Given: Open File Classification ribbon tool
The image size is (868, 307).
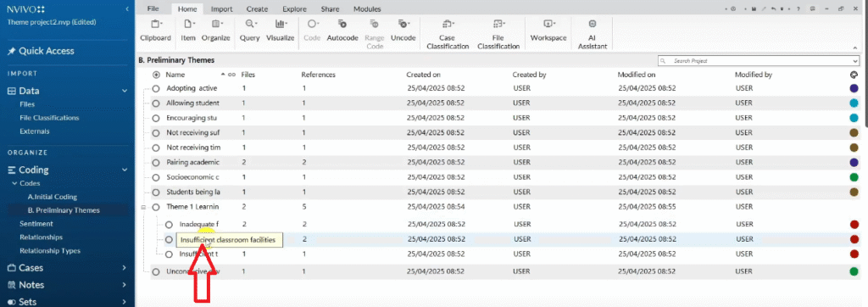Looking at the screenshot, I should coord(498,35).
